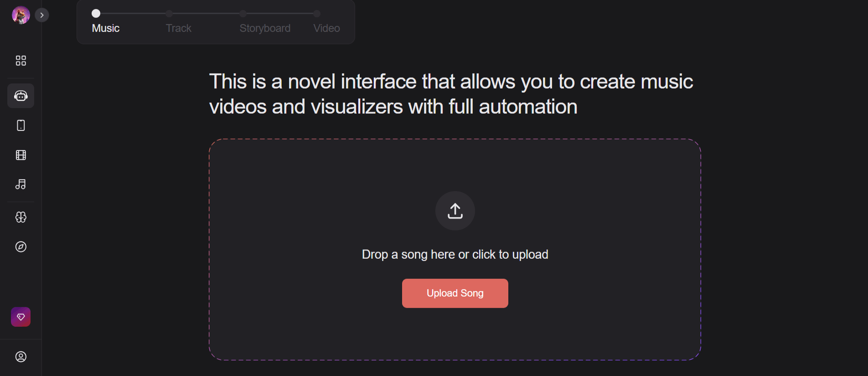
Task: Click the Track step progress dot
Action: (169, 14)
